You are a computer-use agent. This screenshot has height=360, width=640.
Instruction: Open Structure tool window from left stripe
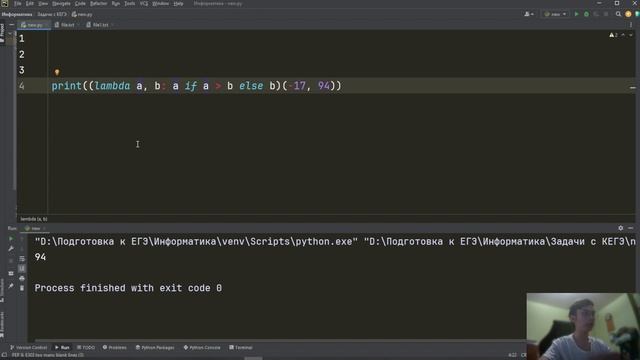pyautogui.click(x=2, y=290)
